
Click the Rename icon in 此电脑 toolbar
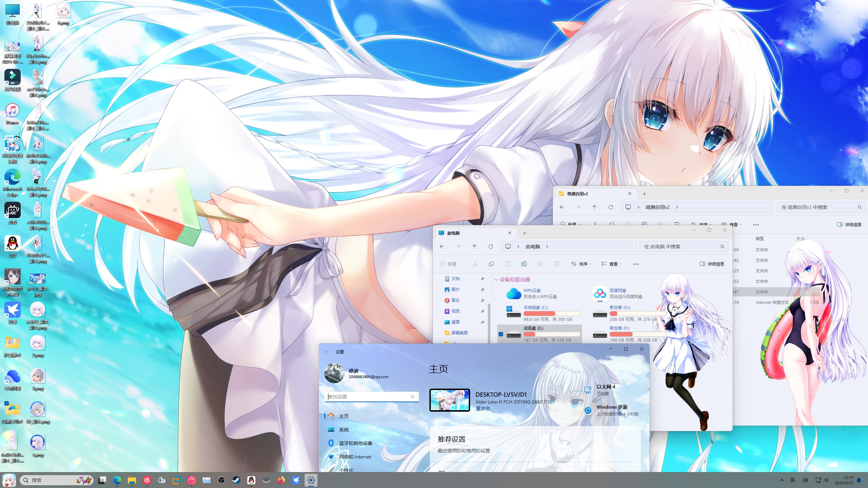pos(524,264)
